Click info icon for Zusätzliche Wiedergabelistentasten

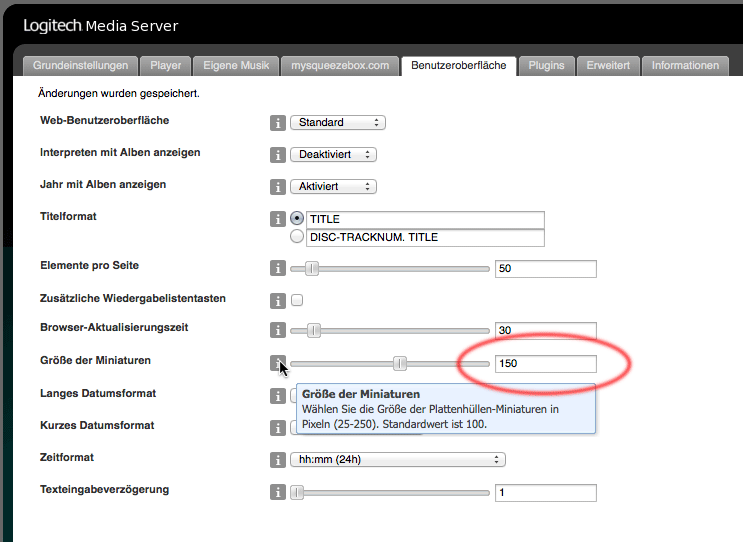pyautogui.click(x=278, y=300)
